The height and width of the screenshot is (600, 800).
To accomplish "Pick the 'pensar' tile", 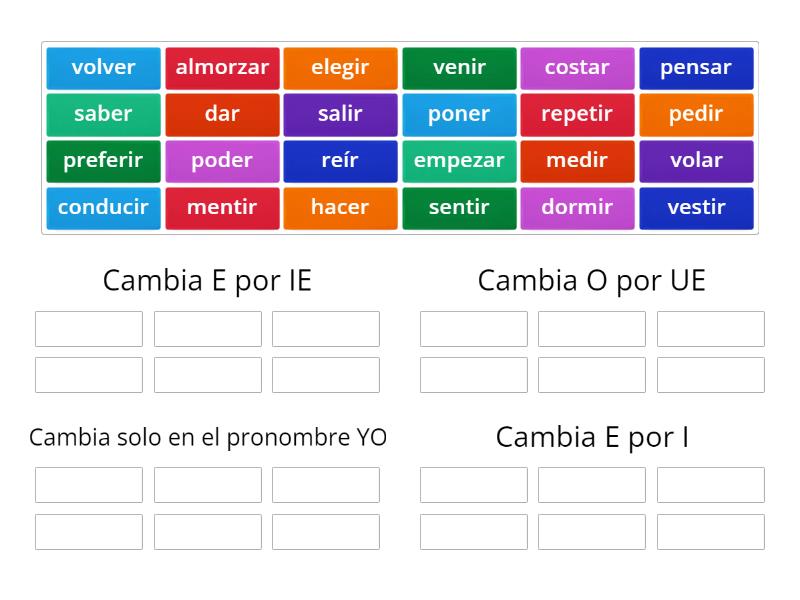I will pos(697,67).
